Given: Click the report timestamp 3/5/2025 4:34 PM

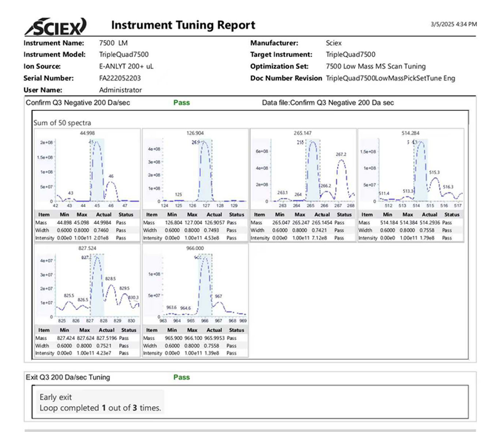Looking at the screenshot, I should coord(453,24).
